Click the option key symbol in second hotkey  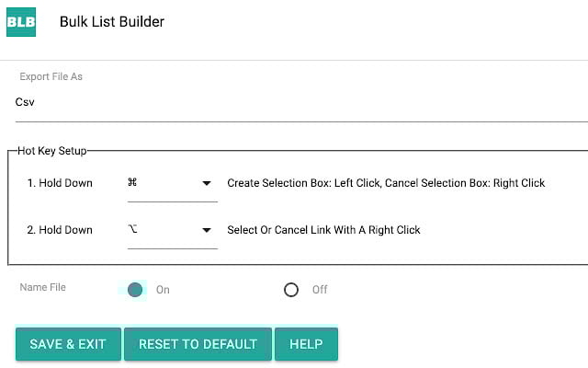(132, 230)
